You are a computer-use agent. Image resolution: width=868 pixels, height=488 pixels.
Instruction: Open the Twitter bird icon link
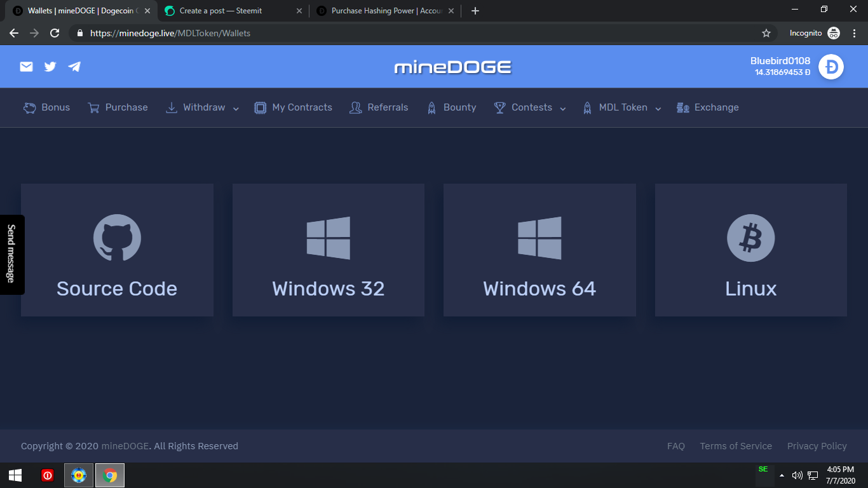point(50,67)
